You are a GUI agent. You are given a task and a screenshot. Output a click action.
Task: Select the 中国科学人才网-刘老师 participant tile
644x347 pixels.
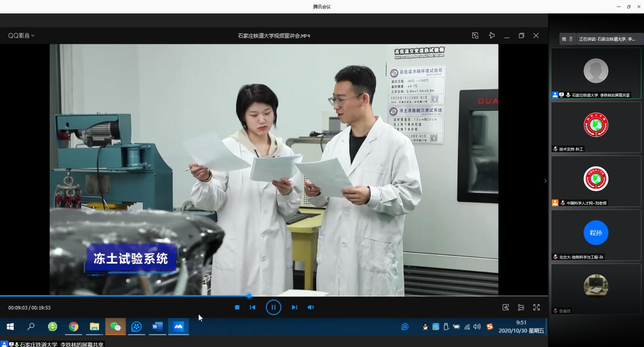(596, 181)
